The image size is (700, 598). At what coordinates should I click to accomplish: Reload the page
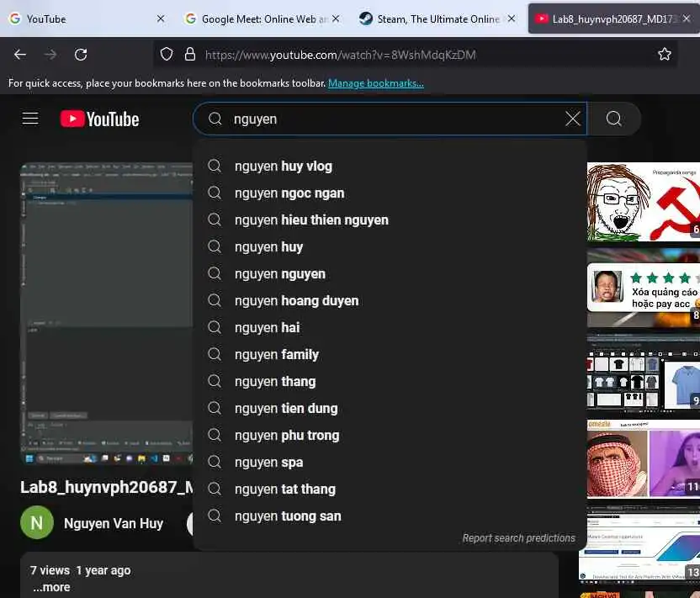pyautogui.click(x=81, y=55)
